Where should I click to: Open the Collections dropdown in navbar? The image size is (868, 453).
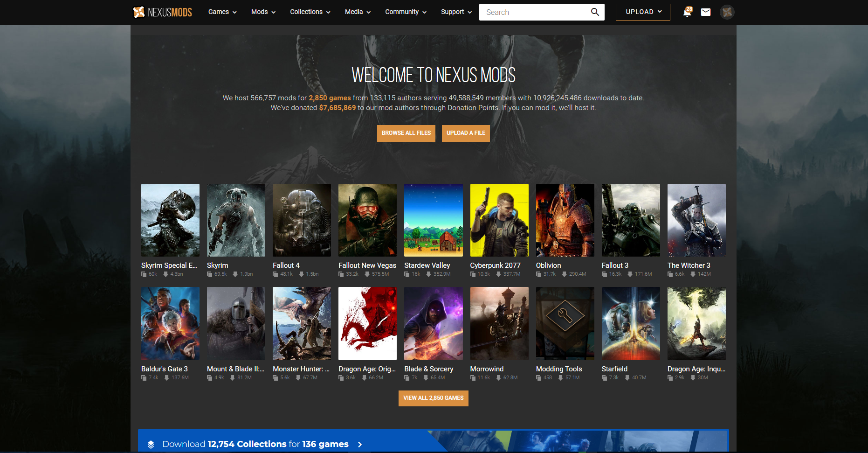[310, 12]
